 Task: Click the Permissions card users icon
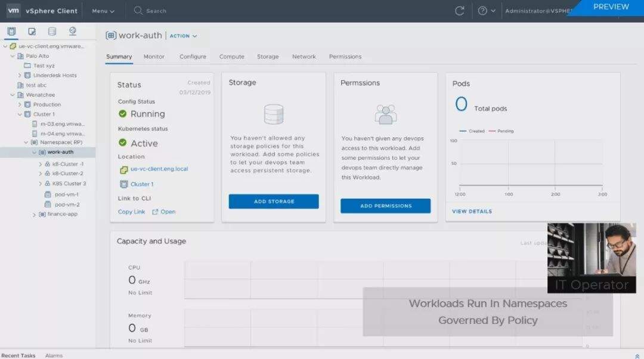coord(386,114)
